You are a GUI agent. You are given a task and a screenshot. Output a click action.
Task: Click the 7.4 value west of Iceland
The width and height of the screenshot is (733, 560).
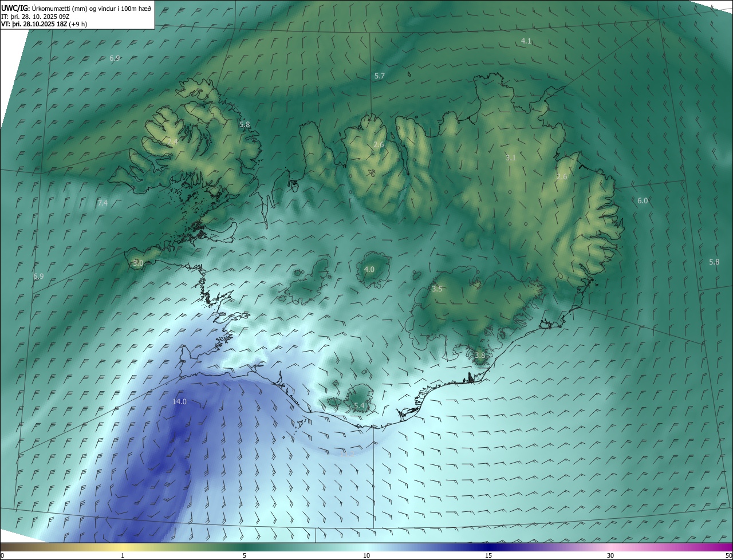point(103,203)
